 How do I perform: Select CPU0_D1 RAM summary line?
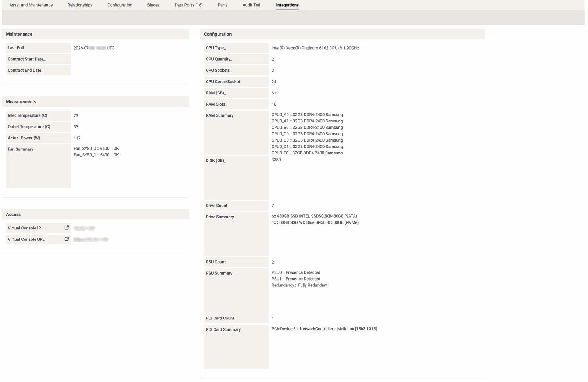tap(307, 147)
